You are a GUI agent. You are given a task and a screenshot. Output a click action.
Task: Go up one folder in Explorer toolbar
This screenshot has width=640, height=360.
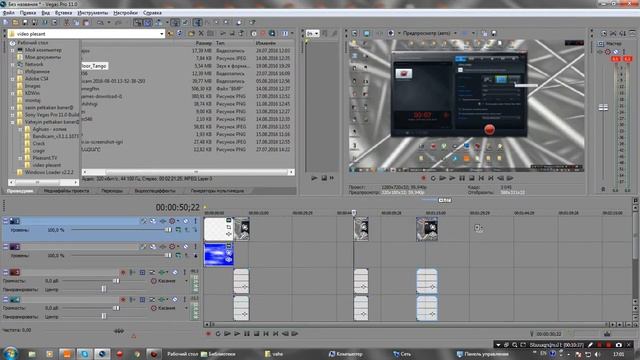[171, 33]
